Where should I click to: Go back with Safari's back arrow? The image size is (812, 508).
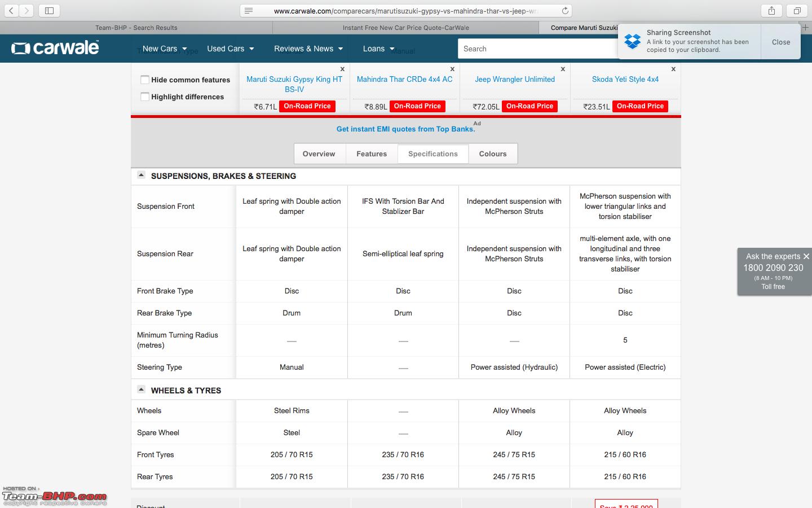pyautogui.click(x=11, y=11)
